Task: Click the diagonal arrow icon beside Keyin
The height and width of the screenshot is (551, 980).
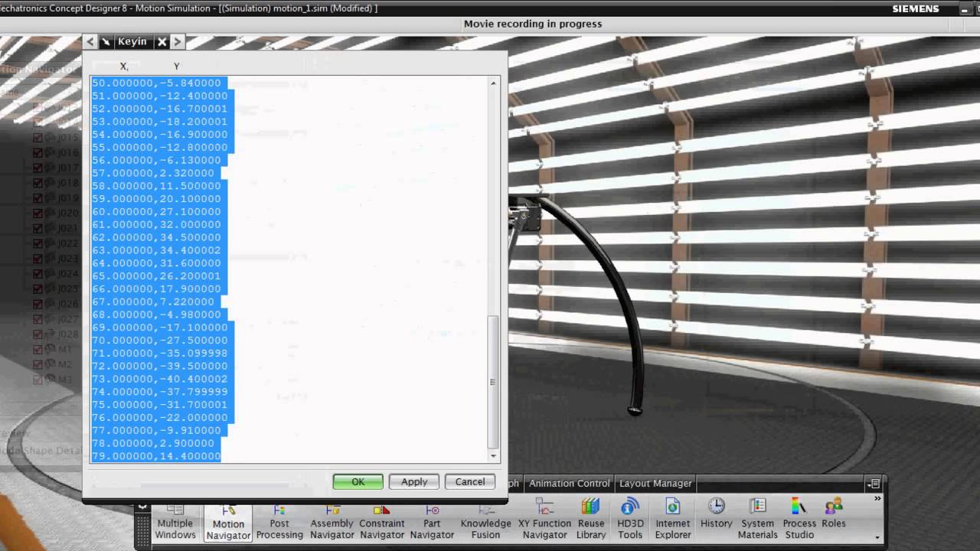Action: (x=106, y=42)
